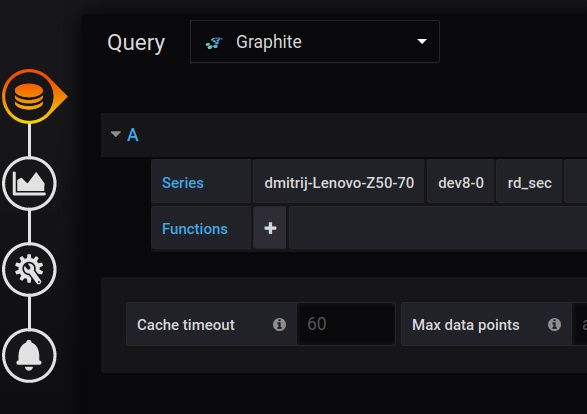Open the Queries tab database icon

pyautogui.click(x=29, y=97)
